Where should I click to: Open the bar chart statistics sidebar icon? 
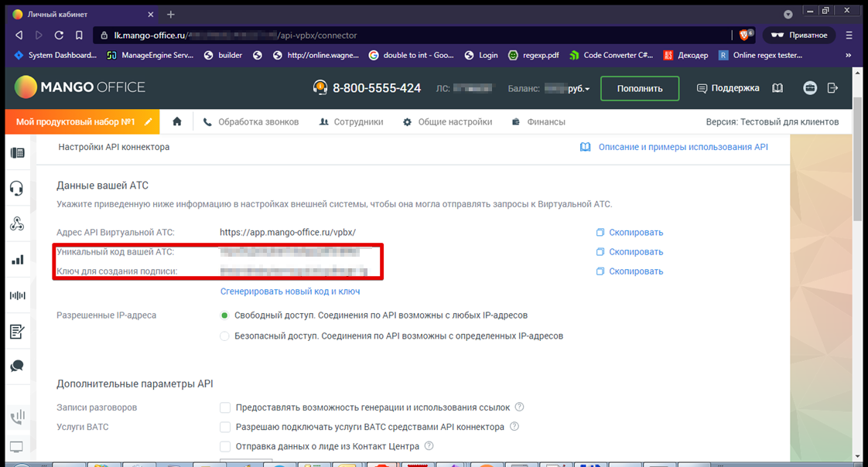click(16, 260)
